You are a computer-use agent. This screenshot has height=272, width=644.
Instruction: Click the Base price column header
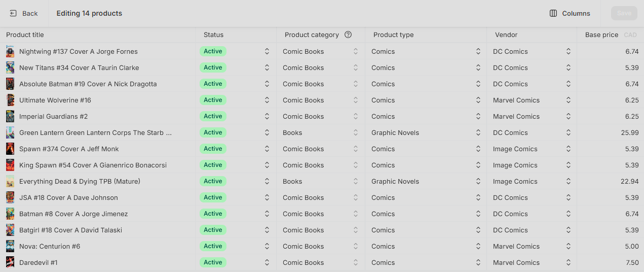[601, 35]
